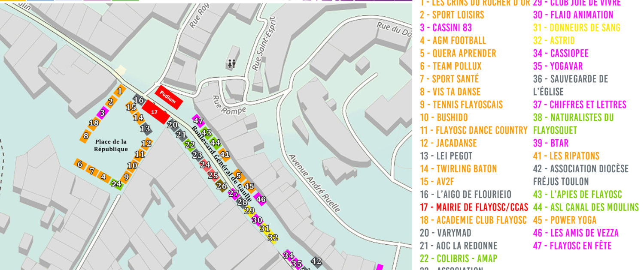Open the Mairie de Flayosc/CCAS legend entry
This screenshot has height=270, width=644.
pos(474,207)
